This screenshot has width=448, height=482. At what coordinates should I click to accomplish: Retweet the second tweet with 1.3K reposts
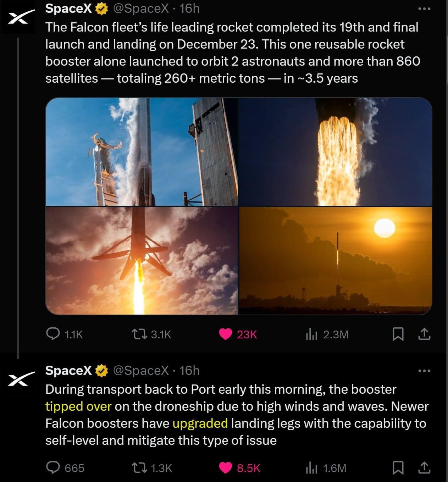coord(139,468)
